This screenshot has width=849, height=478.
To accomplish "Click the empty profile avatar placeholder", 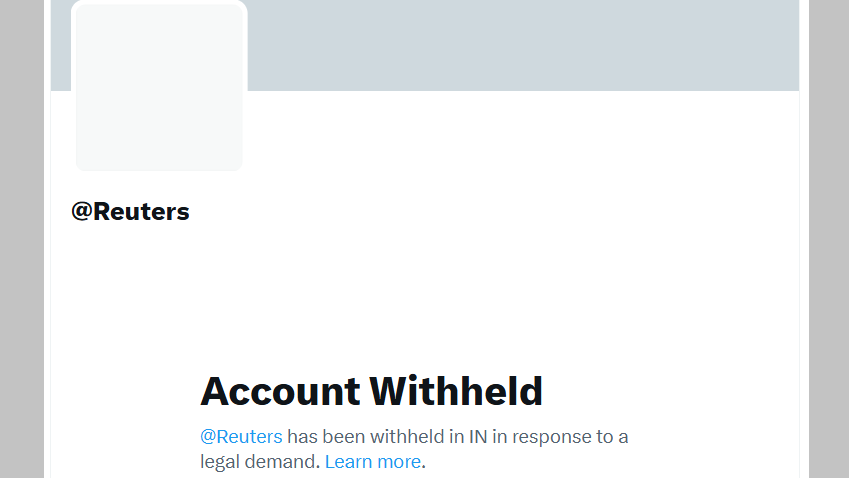I will click(x=159, y=87).
